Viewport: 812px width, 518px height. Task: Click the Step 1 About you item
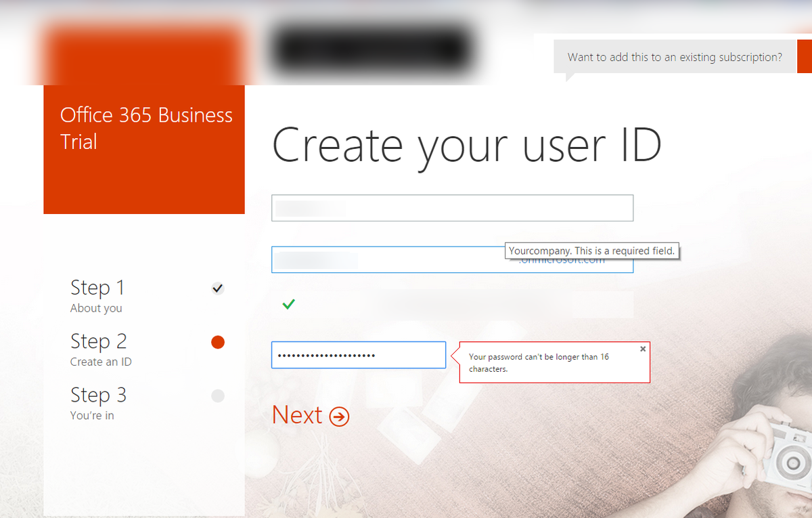point(97,296)
